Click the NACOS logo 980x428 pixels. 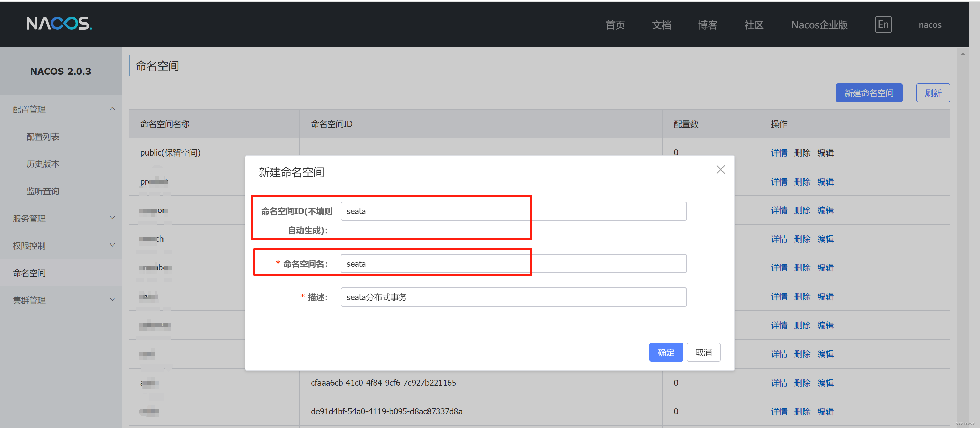(x=59, y=24)
